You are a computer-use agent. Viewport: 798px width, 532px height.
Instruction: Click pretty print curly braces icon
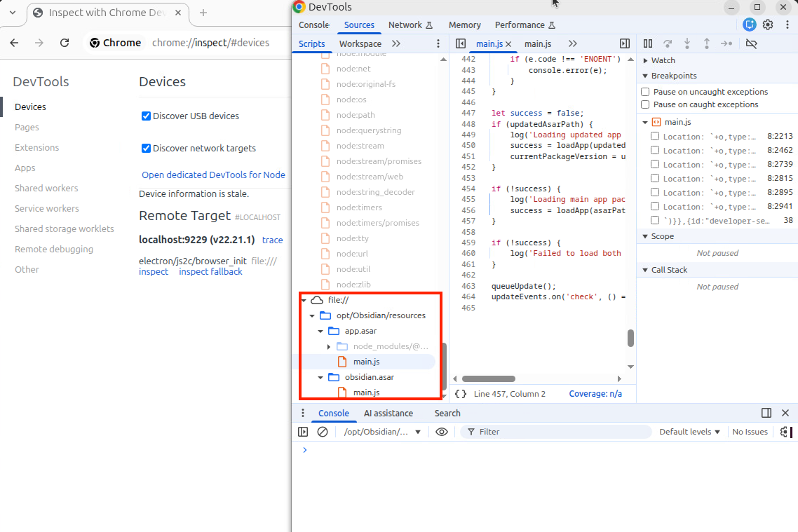pos(461,394)
